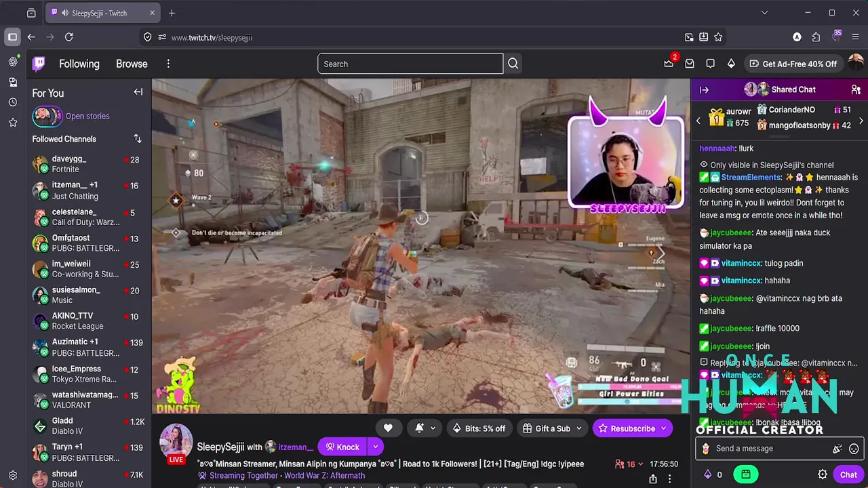Click the purple Chat send button
This screenshot has width=868, height=488.
tap(848, 474)
